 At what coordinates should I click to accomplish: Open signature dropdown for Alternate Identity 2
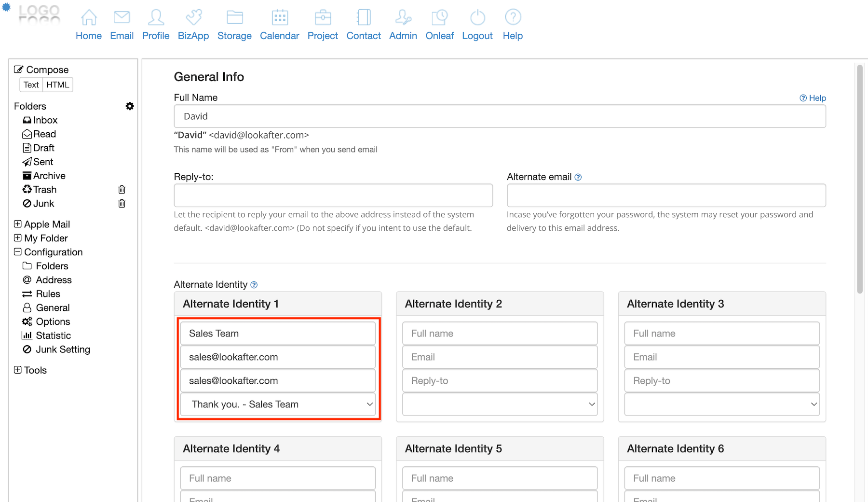coord(500,404)
